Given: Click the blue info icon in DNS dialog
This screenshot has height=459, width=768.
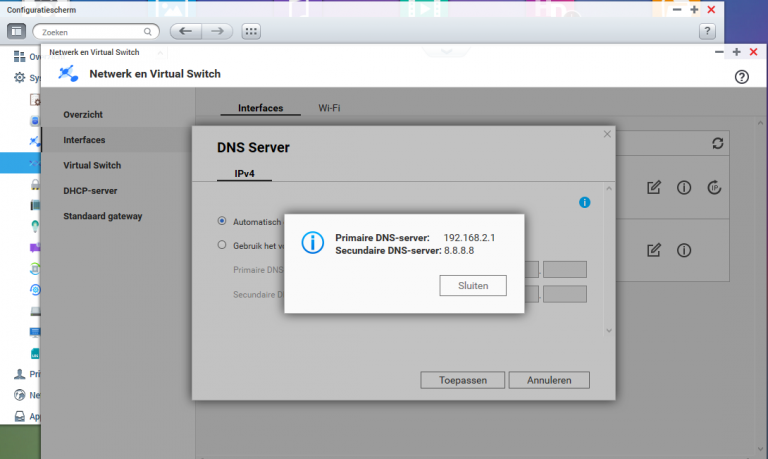Looking at the screenshot, I should click(x=585, y=202).
